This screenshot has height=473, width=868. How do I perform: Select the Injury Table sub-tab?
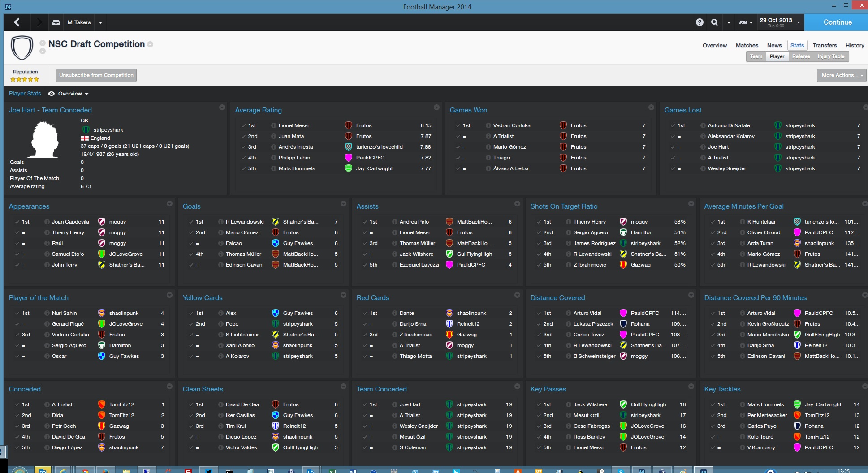coord(830,56)
